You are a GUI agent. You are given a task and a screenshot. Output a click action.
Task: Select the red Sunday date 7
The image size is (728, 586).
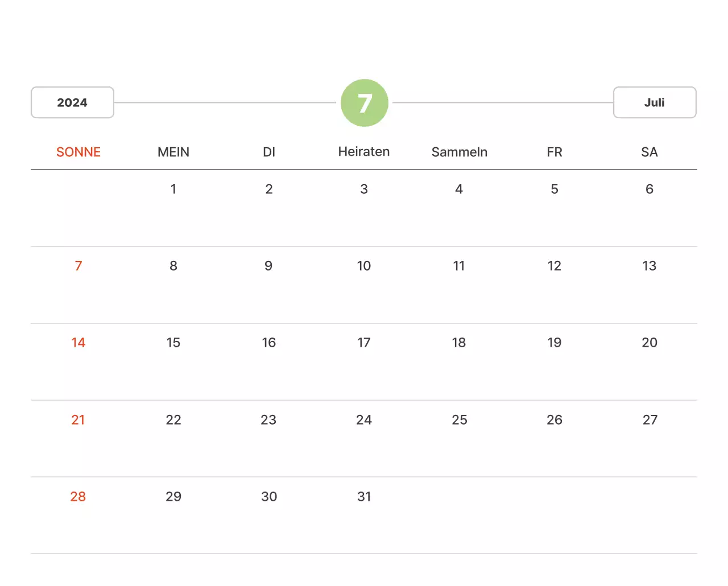coord(78,266)
